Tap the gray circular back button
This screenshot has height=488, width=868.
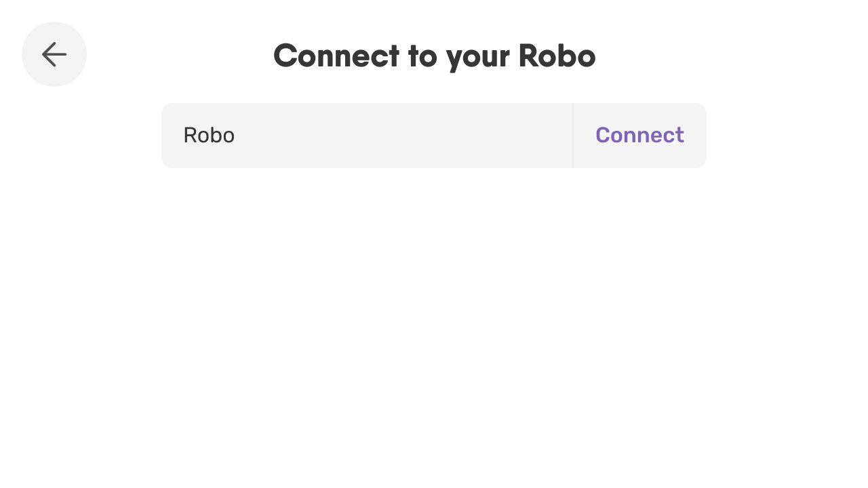(x=54, y=54)
